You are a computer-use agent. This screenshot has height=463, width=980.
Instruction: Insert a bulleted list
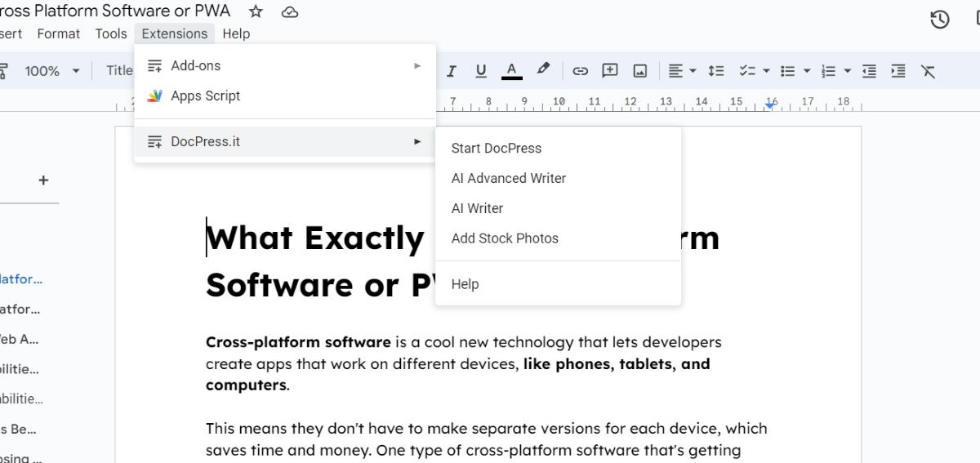pos(787,71)
